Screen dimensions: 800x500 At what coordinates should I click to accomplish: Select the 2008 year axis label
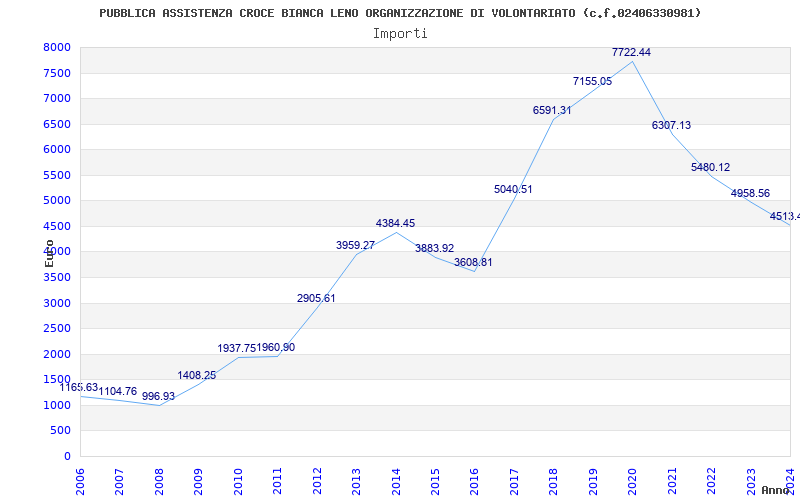[x=159, y=481]
